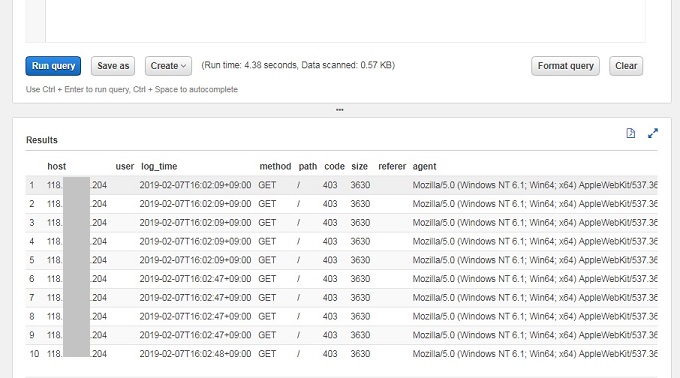
Task: Select row 6 log time value
Action: click(x=195, y=279)
